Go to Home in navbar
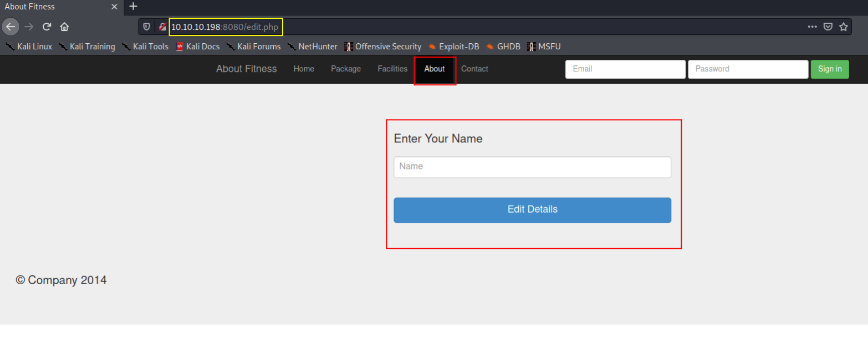The width and height of the screenshot is (868, 354). click(304, 69)
